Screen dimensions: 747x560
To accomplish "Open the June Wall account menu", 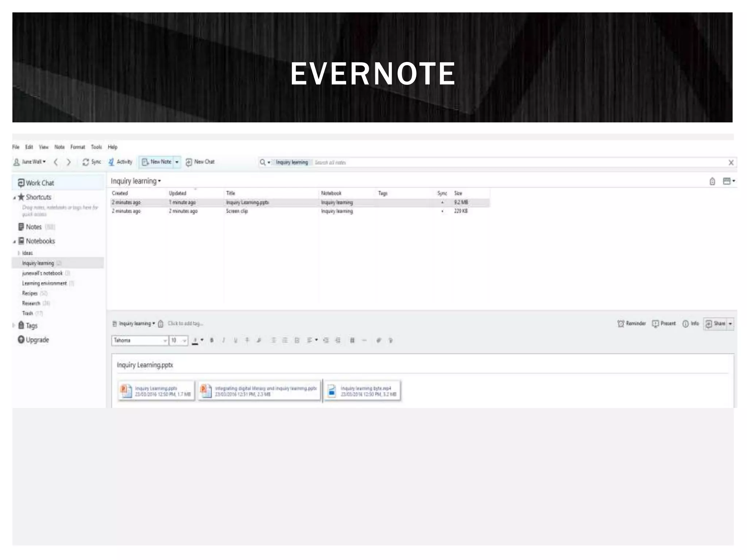I will [30, 162].
